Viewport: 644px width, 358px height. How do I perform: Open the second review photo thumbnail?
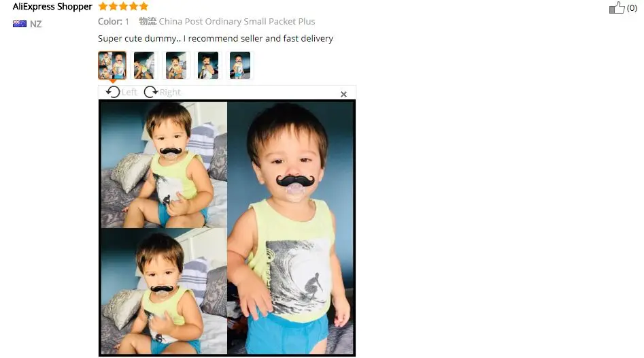tap(144, 65)
